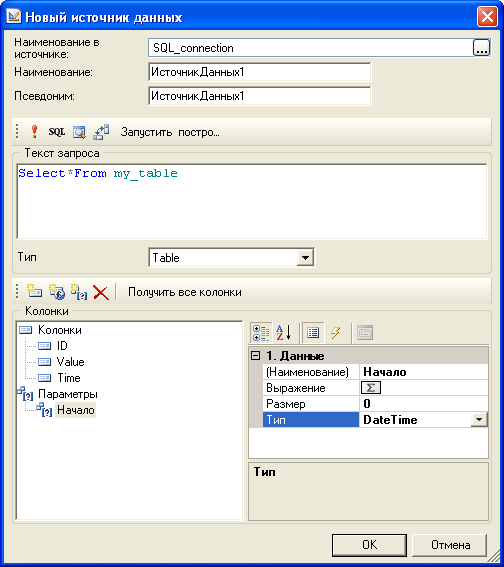Image resolution: width=504 pixels, height=567 pixels.
Task: Click the red exclamation execute query icon
Action: (34, 132)
